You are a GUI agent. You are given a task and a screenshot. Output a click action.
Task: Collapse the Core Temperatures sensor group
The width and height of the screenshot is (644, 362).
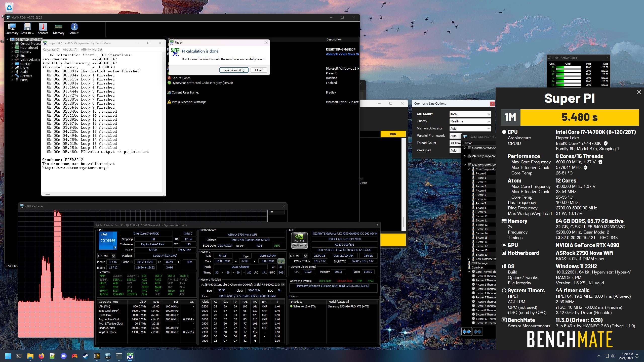(x=469, y=169)
